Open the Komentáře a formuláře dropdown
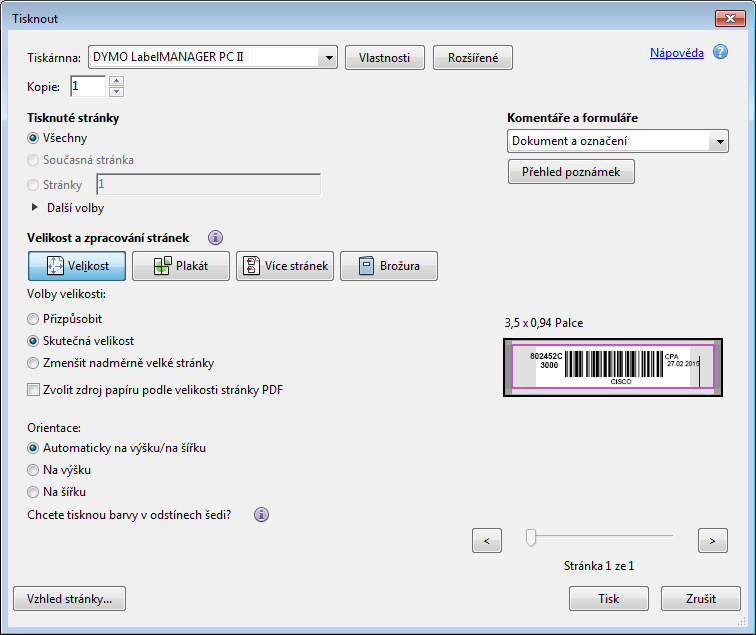The image size is (756, 635). (618, 141)
